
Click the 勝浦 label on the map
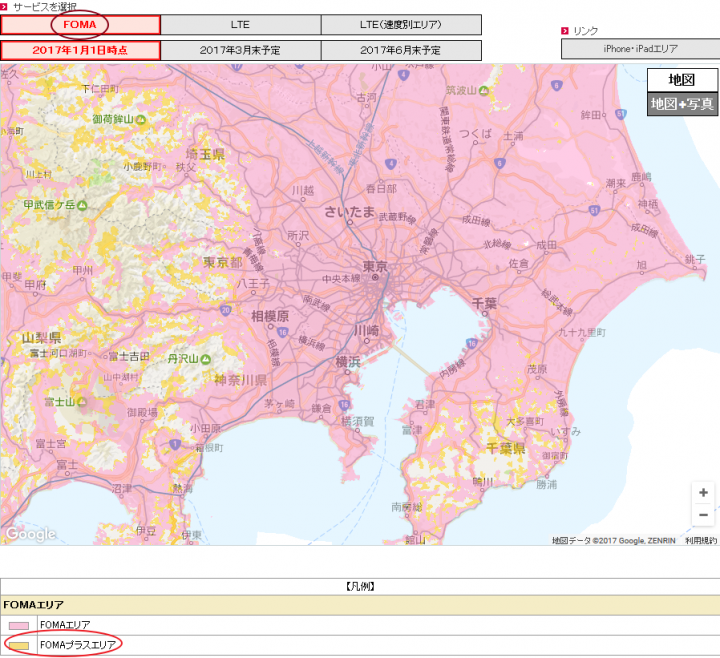pyautogui.click(x=546, y=484)
